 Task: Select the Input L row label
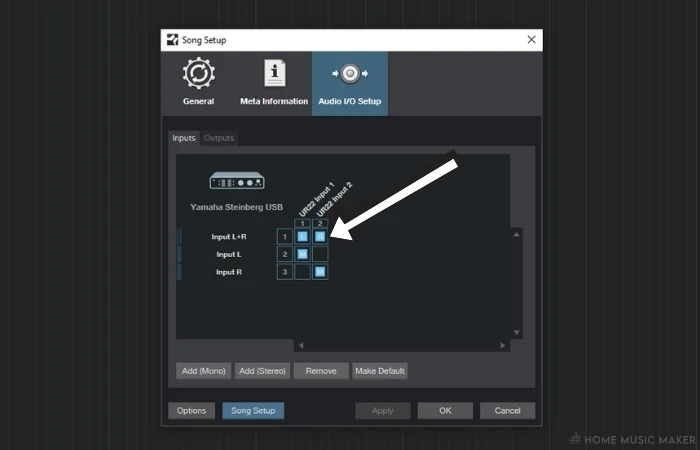[229, 254]
